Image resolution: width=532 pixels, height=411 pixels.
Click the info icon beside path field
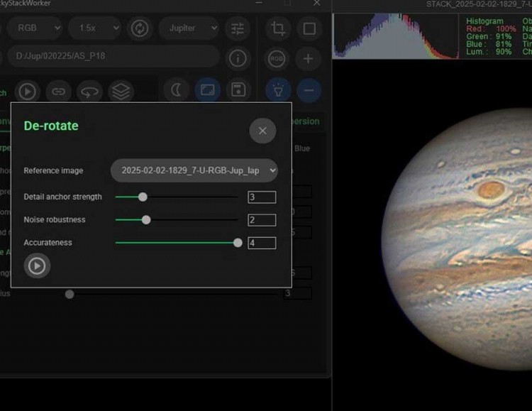point(238,57)
